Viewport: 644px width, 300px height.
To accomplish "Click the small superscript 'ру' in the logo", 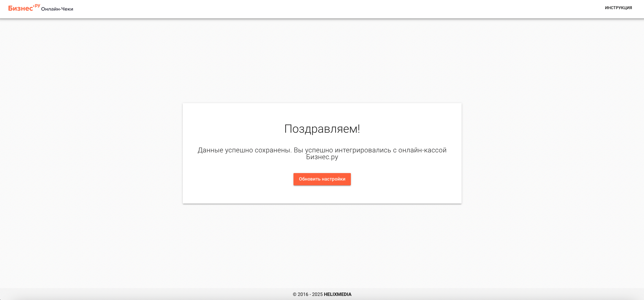I will [37, 5].
